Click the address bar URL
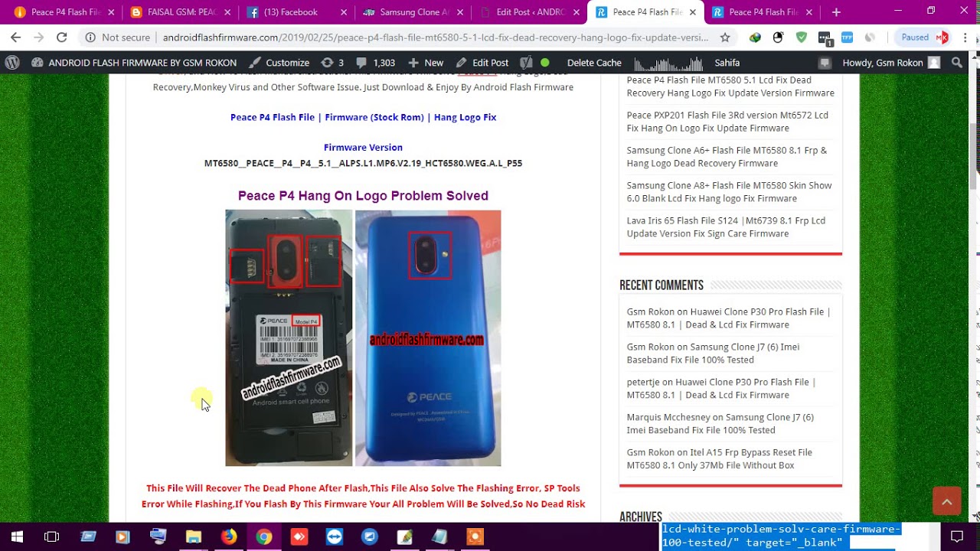 click(x=436, y=37)
